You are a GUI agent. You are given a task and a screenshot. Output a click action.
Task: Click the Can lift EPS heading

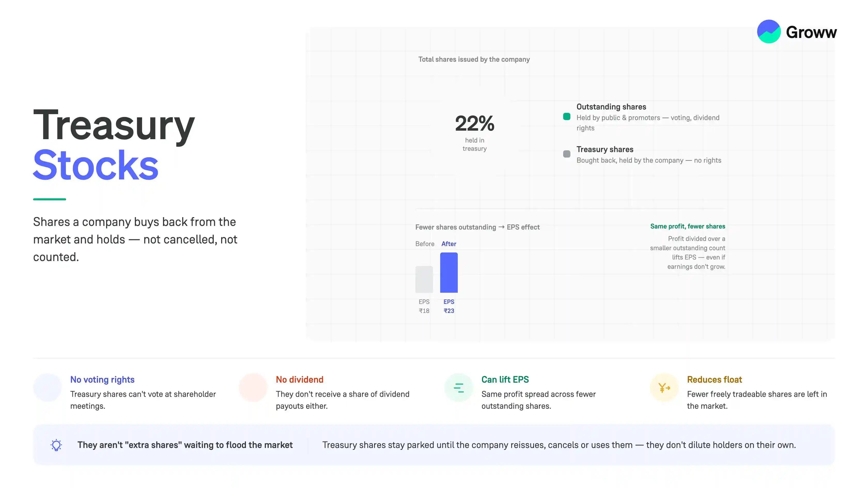pos(505,380)
